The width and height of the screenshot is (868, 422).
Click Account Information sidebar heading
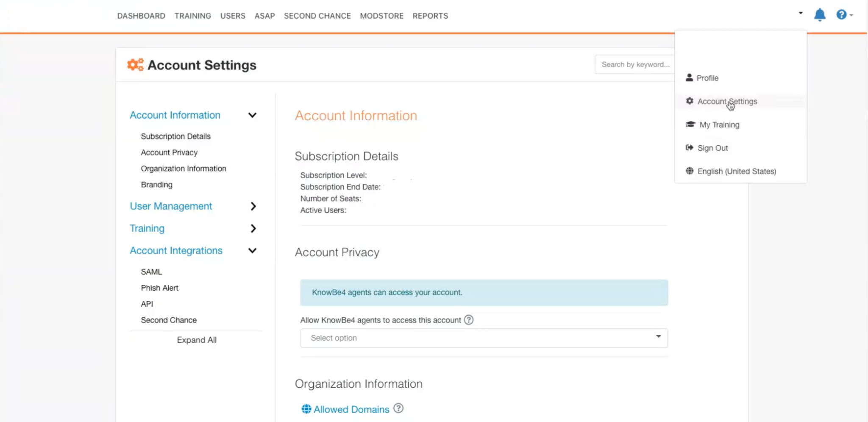[175, 115]
